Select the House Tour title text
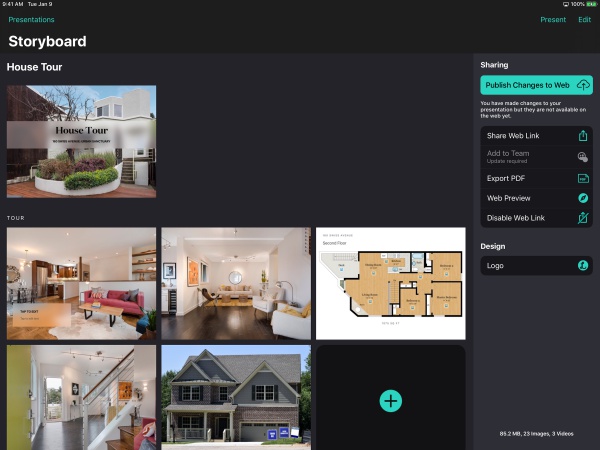The image size is (600, 450). pos(34,67)
